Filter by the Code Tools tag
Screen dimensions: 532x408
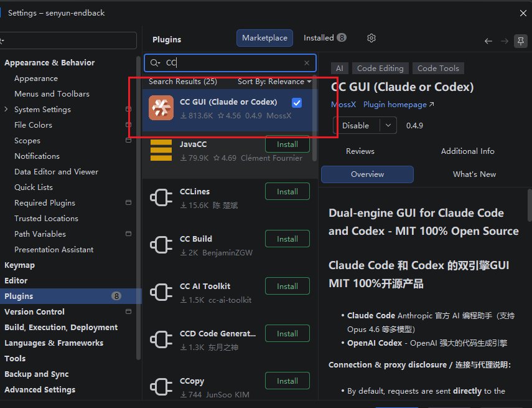(x=438, y=69)
